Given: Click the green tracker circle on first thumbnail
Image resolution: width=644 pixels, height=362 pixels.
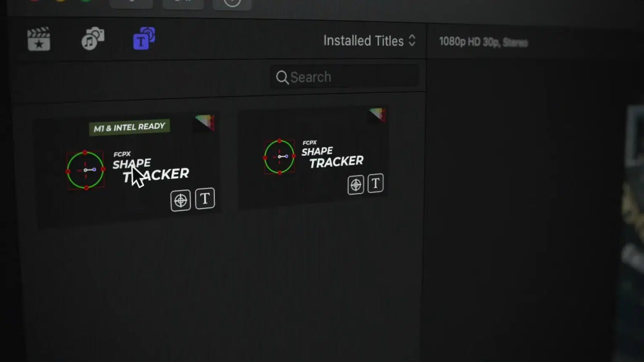Looking at the screenshot, I should click(x=86, y=170).
